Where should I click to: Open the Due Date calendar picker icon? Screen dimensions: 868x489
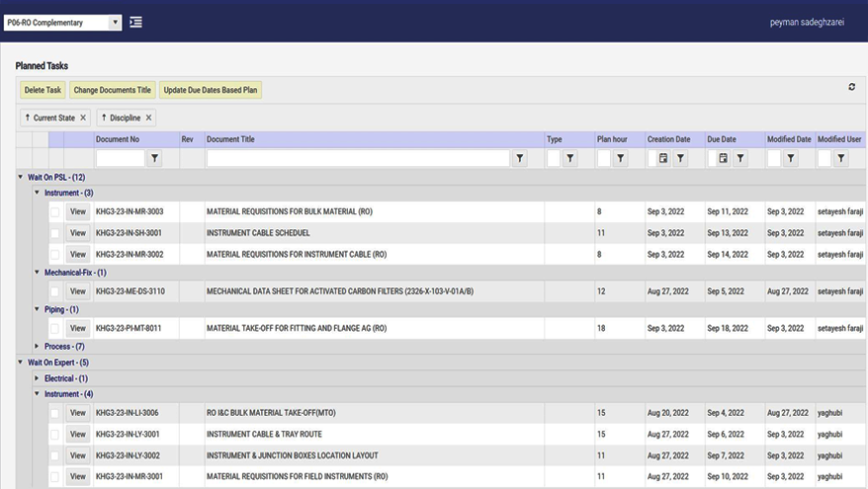tap(724, 158)
